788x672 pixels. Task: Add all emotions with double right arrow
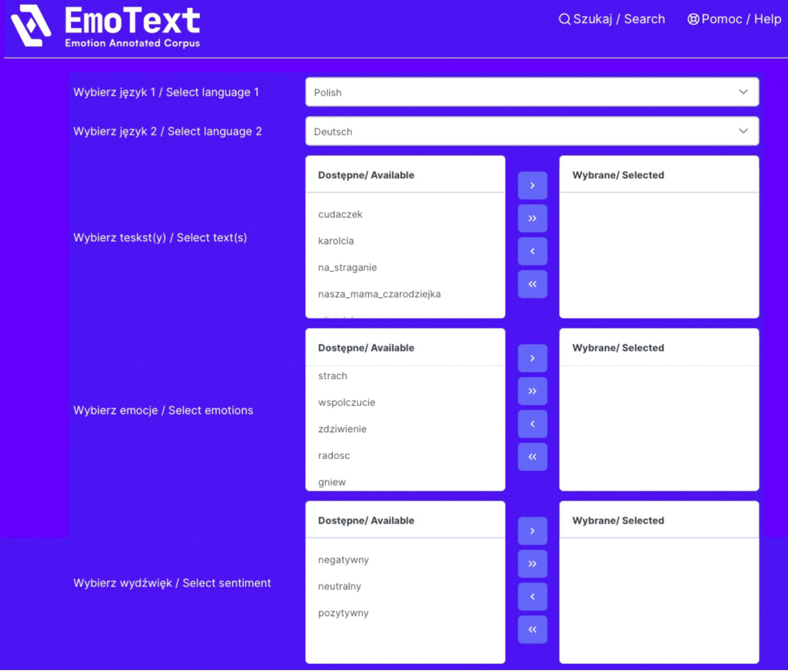coord(532,391)
